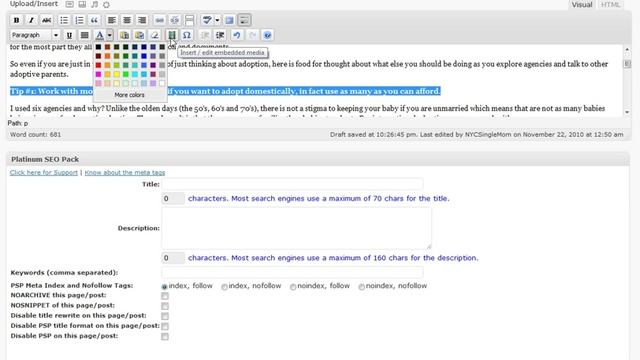Select the noindex, follow radio button
Image resolution: width=640 pixels, height=360 pixels.
click(x=293, y=287)
